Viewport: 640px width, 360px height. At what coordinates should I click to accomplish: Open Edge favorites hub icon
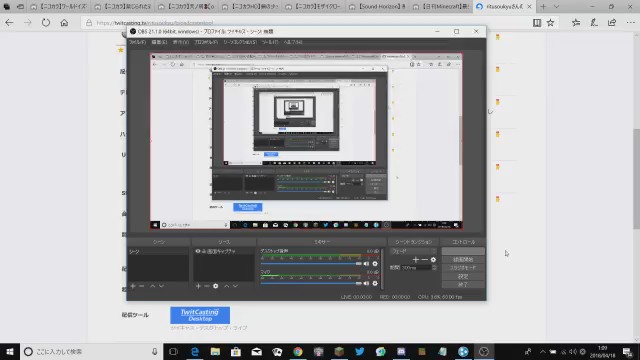pyautogui.click(x=576, y=23)
